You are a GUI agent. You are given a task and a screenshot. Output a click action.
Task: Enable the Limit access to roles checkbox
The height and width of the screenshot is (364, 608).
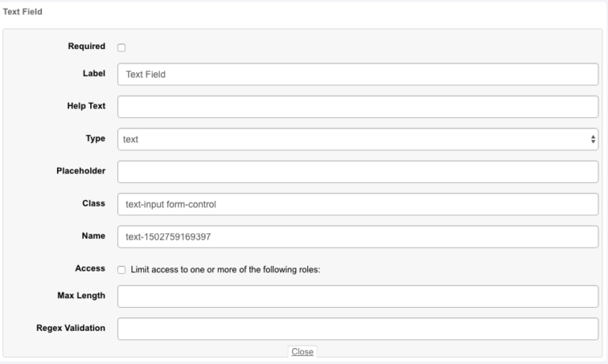(122, 270)
